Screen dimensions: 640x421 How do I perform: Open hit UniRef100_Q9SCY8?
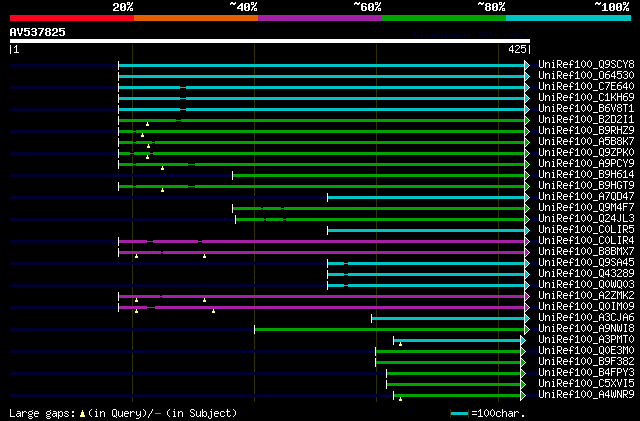click(x=586, y=64)
